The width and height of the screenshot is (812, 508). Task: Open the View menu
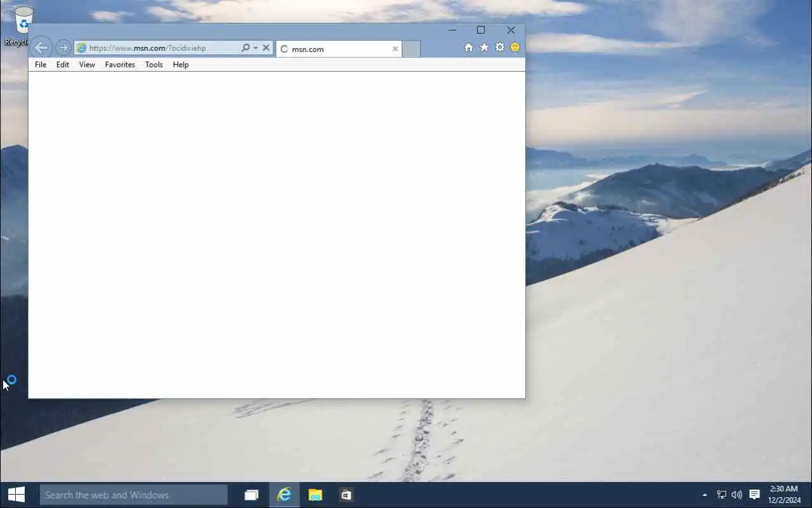[x=87, y=65]
